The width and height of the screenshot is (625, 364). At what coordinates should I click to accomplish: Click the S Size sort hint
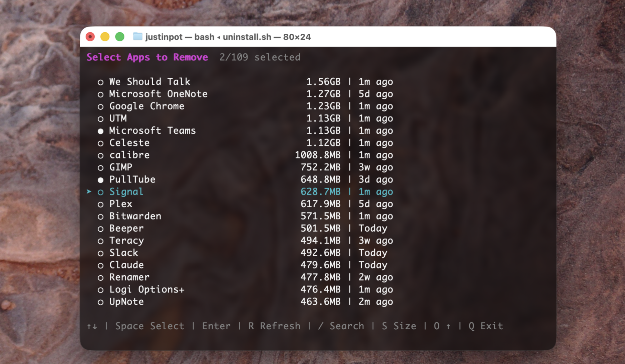(x=399, y=326)
